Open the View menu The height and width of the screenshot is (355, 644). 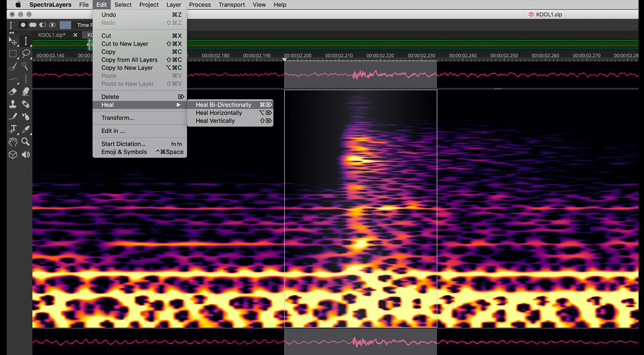click(259, 5)
